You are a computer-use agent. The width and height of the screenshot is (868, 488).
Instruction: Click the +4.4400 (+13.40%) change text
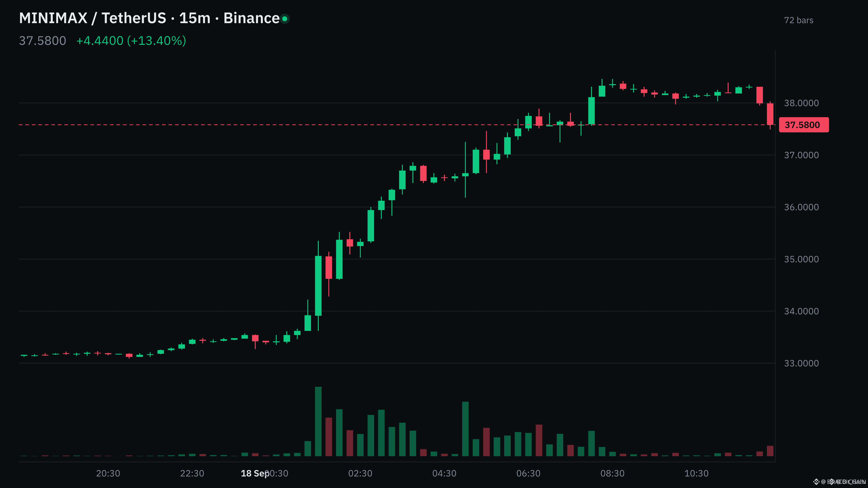[131, 41]
